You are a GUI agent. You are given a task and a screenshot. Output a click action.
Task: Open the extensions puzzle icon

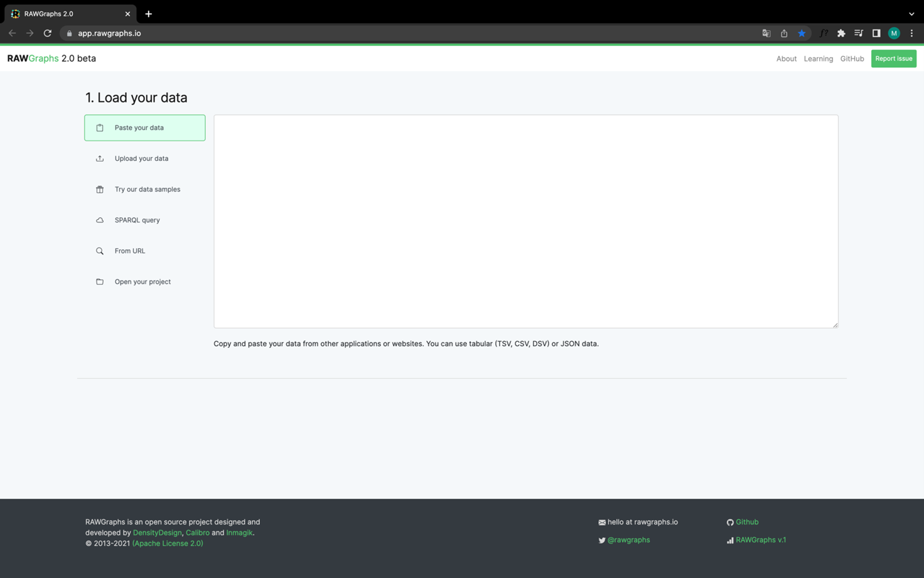tap(841, 33)
